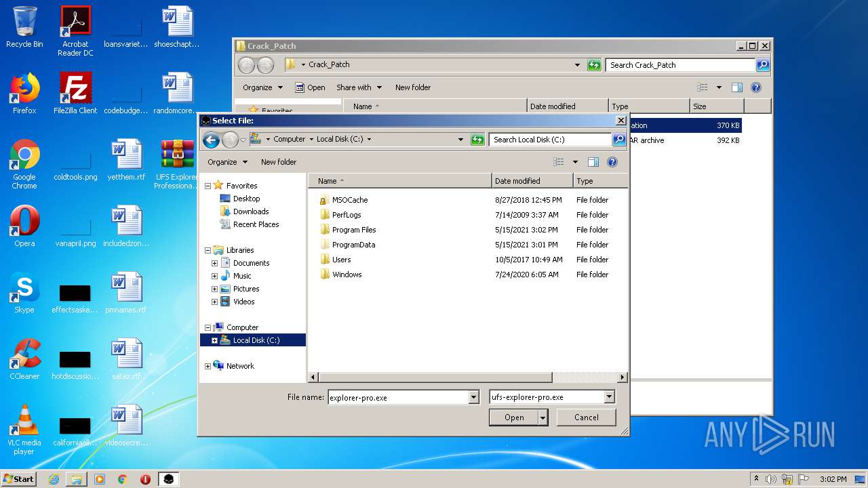Click Search Local Disk (C:) field
This screenshot has width=868, height=488.
(550, 140)
